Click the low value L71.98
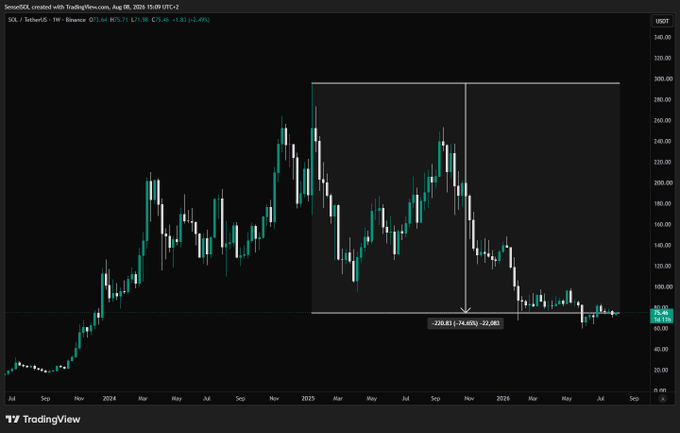680x433 pixels. coord(139,20)
